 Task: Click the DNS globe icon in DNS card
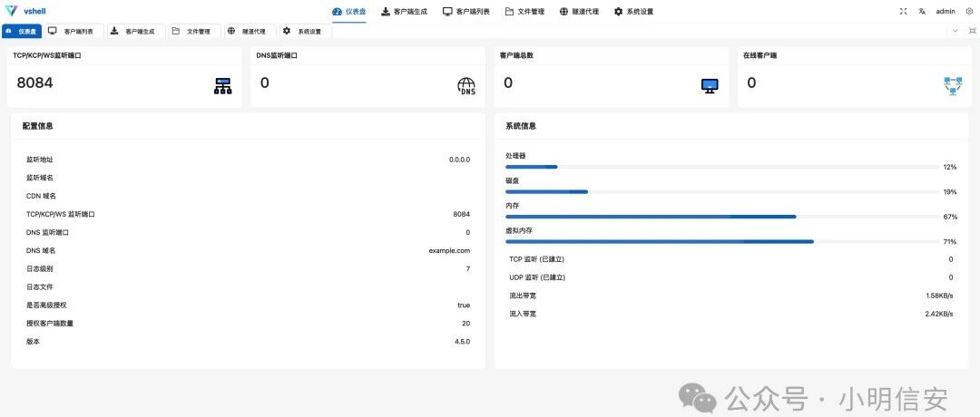pyautogui.click(x=466, y=86)
